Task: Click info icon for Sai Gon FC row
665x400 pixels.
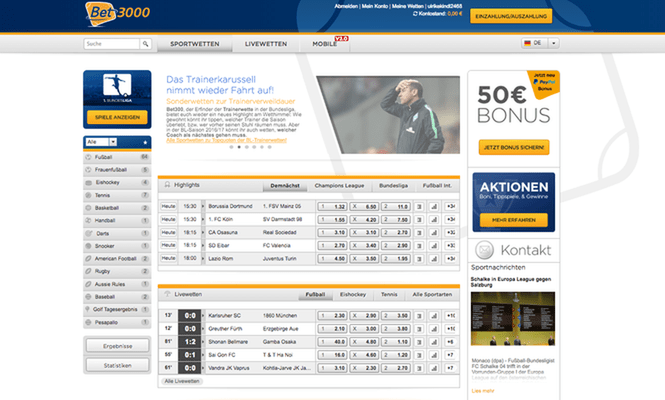Action: point(419,355)
